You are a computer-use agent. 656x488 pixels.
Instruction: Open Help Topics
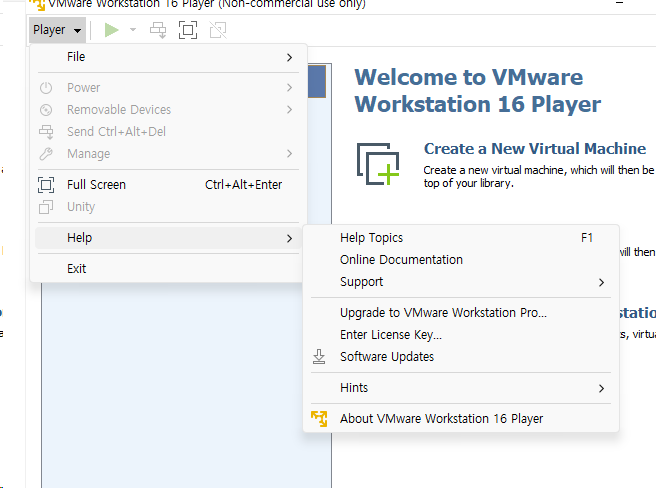[x=461, y=238]
